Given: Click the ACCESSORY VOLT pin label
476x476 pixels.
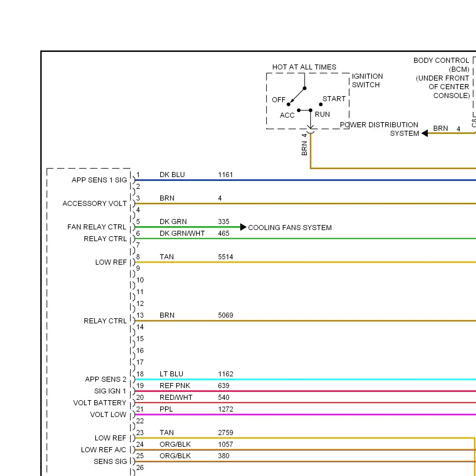Looking at the screenshot, I should coord(95,203).
